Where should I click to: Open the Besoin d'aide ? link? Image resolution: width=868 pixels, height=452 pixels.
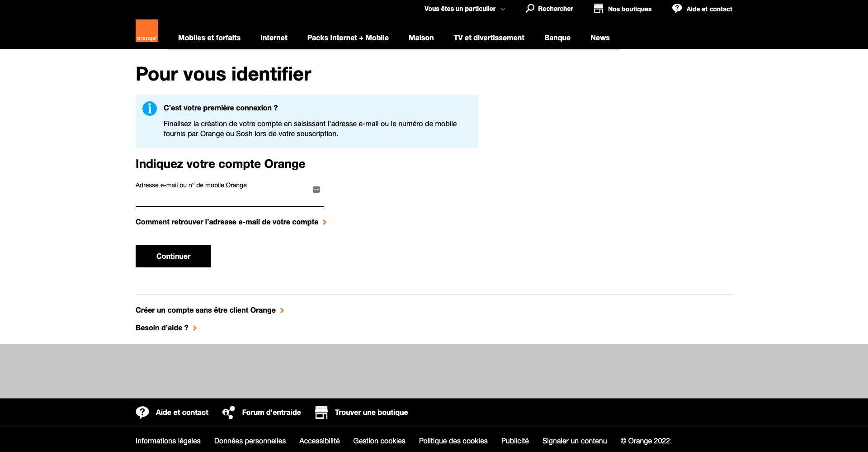click(x=162, y=328)
